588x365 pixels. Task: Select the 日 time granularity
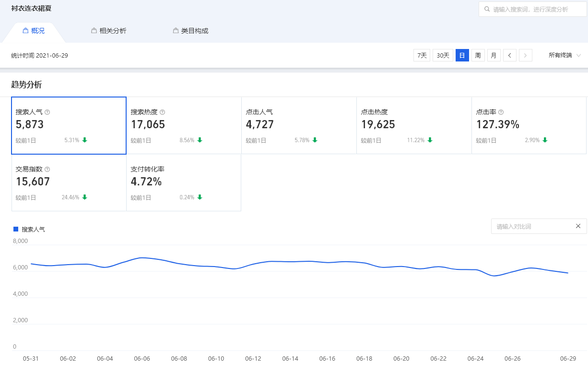[462, 55]
